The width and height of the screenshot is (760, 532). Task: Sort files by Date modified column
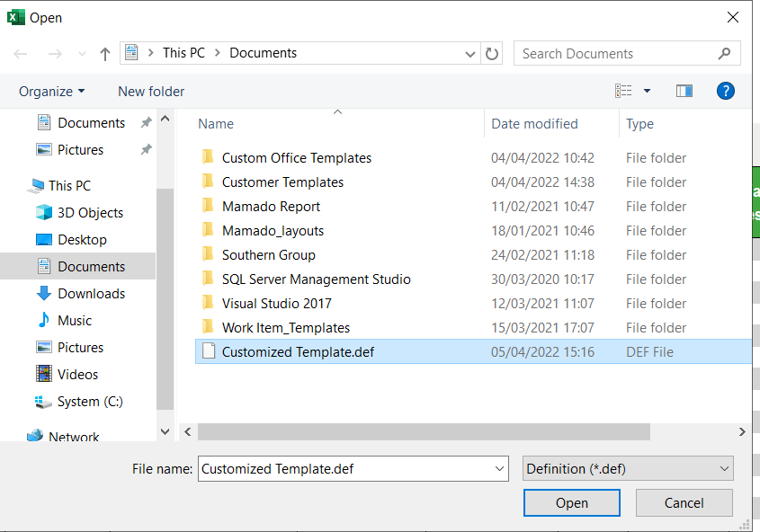pyautogui.click(x=534, y=124)
